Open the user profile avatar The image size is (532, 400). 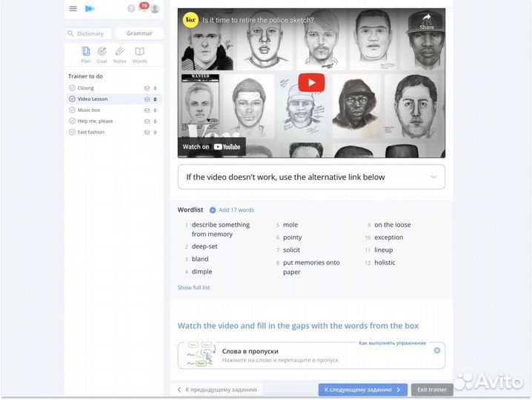[x=155, y=9]
